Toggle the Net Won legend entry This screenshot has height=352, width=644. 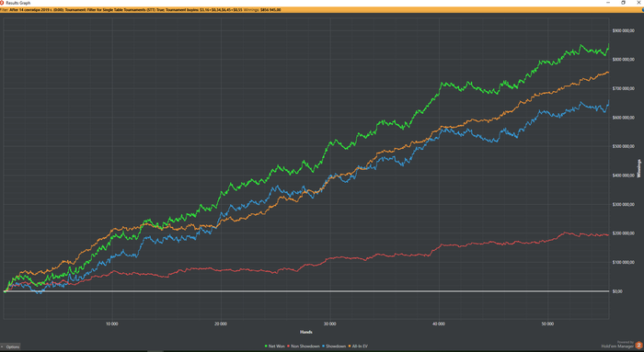click(275, 346)
